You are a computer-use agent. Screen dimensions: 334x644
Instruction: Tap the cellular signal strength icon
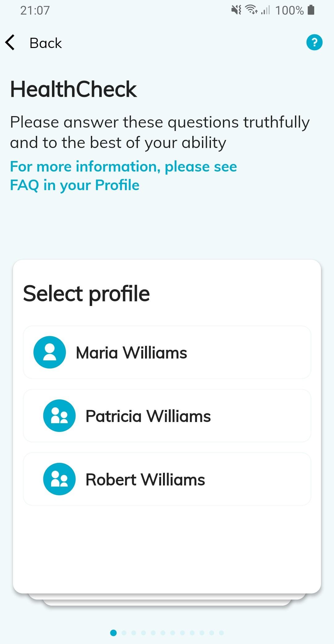pos(265,10)
